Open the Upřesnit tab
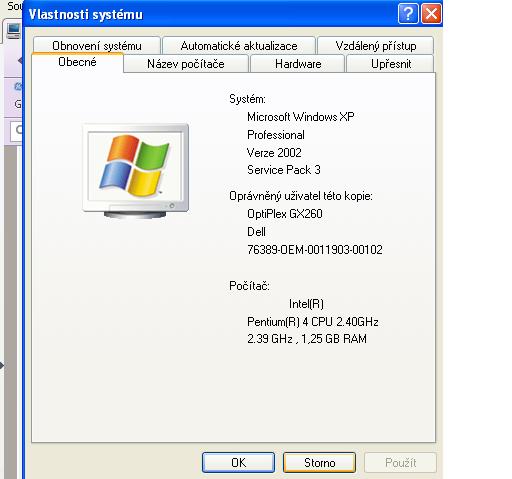Viewport: 512px width, 479px height. coord(390,64)
